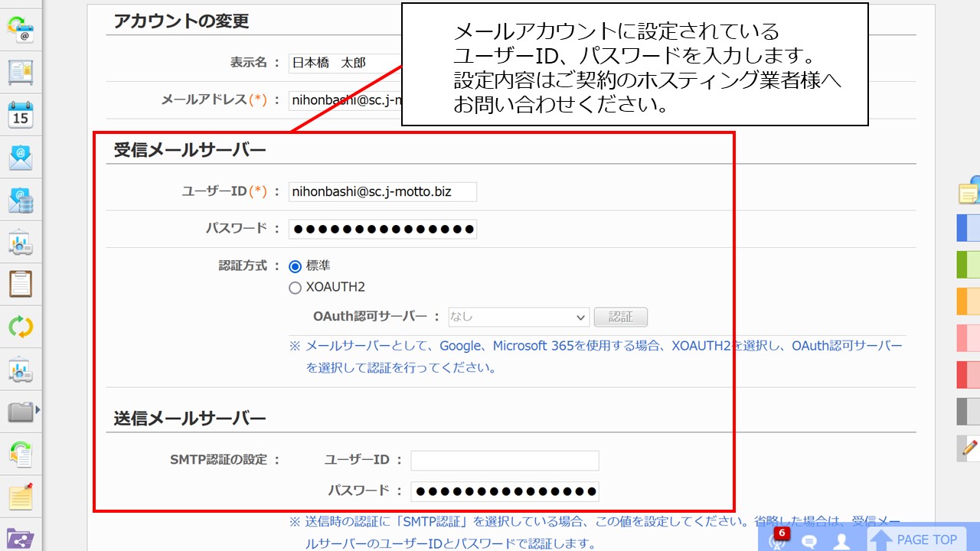Screen dimensions: 980x551
Task: Open the schedule sync icon at sidebar top
Action: tap(20, 29)
